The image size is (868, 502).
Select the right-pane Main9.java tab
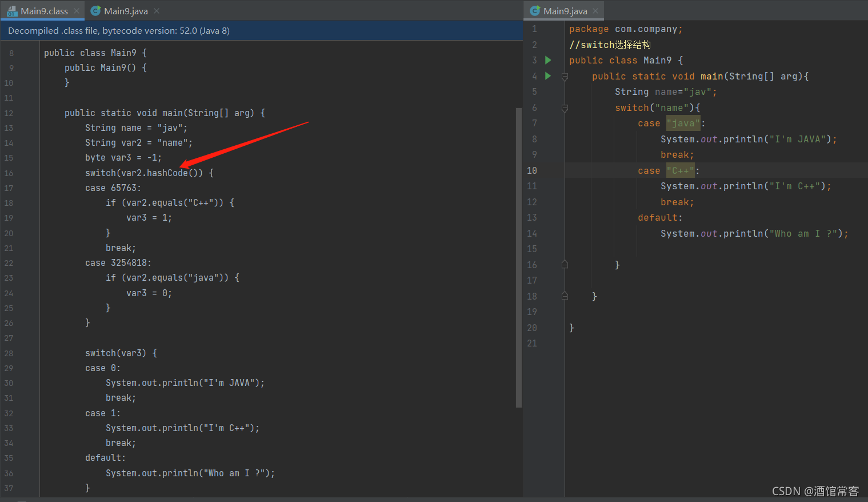pyautogui.click(x=565, y=11)
